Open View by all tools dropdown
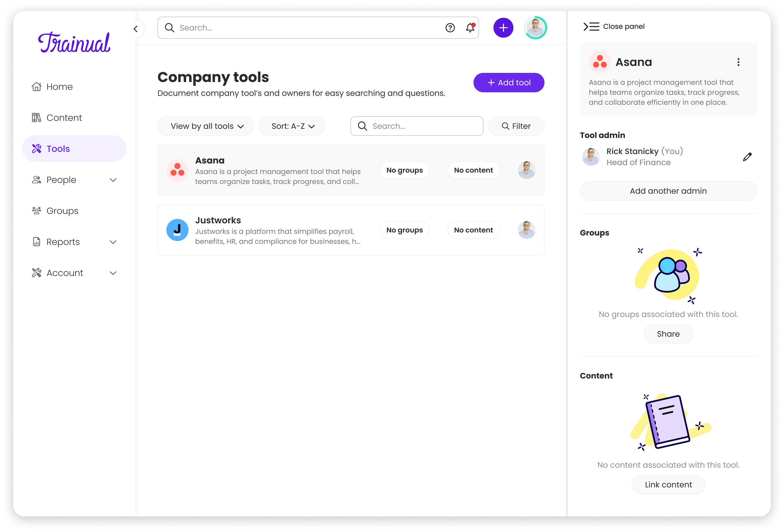The height and width of the screenshot is (532, 784). 205,126
